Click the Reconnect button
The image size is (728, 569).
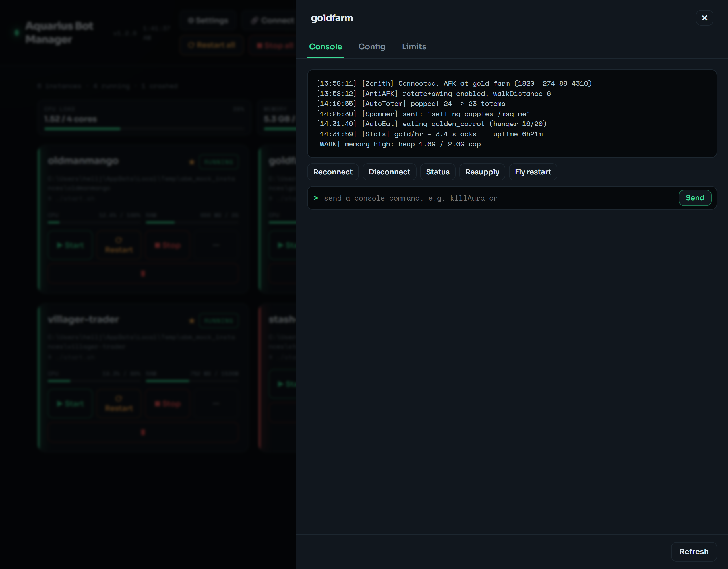tap(333, 172)
